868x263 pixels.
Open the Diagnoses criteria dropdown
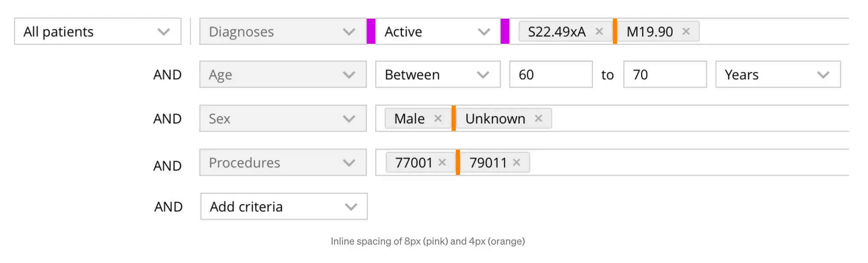pos(283,32)
